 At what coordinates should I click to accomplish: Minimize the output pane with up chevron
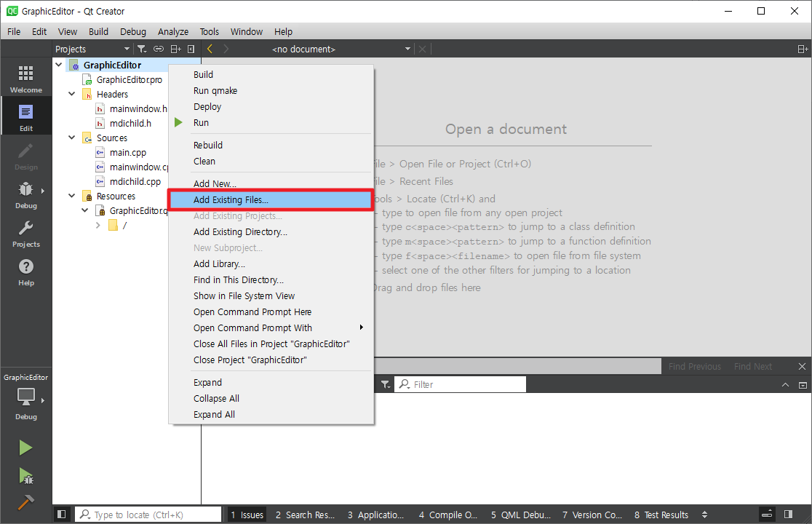click(786, 385)
